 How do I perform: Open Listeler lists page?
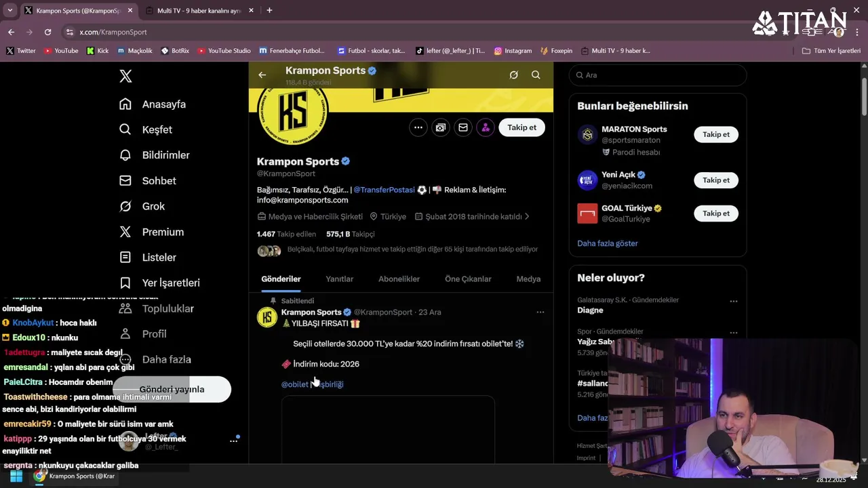[148, 258]
